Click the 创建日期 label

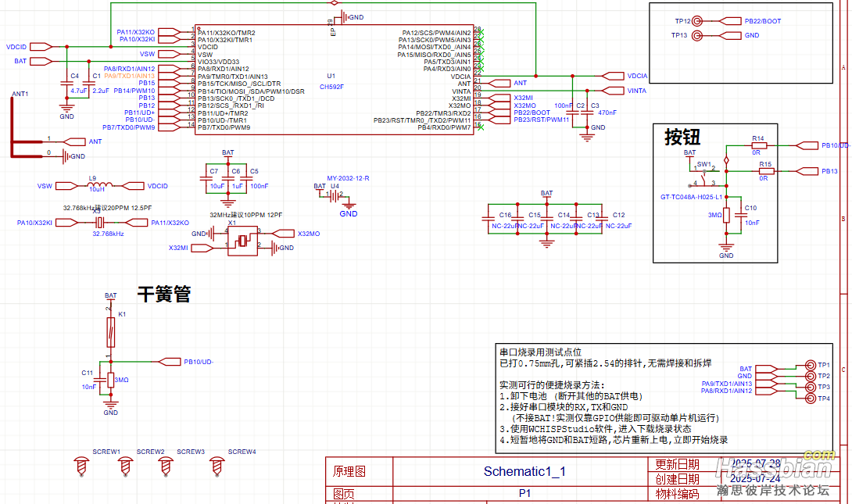click(677, 479)
